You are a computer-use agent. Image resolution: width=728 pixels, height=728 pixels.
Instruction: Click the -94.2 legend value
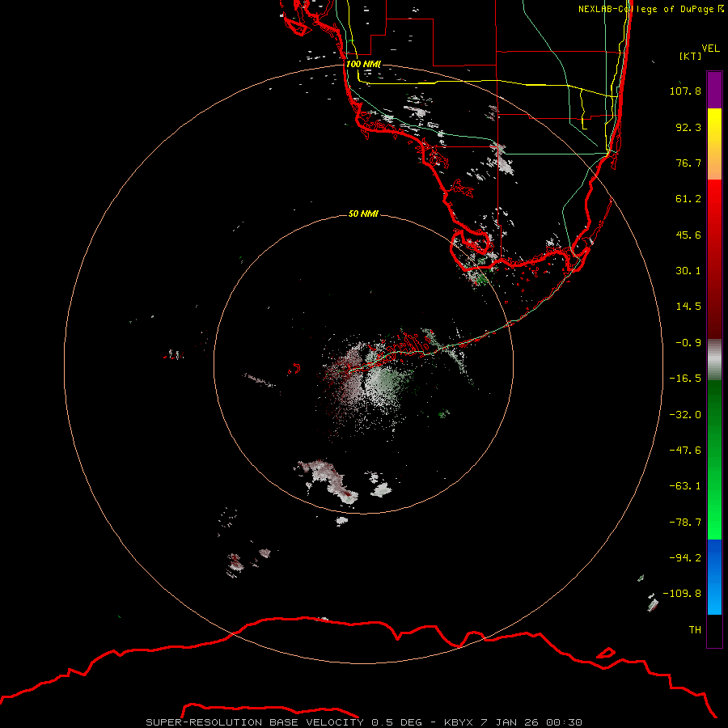[x=685, y=558]
